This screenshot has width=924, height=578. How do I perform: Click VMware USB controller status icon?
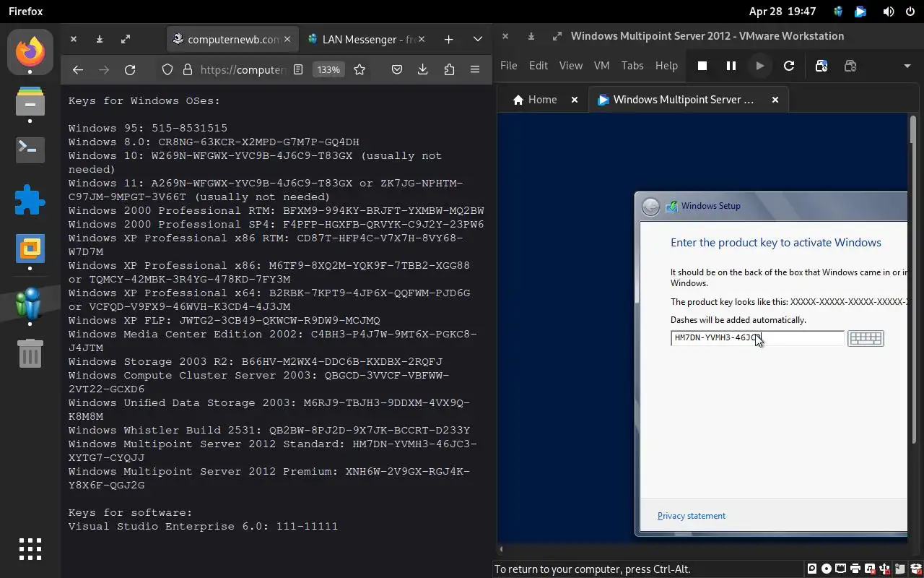point(884,569)
